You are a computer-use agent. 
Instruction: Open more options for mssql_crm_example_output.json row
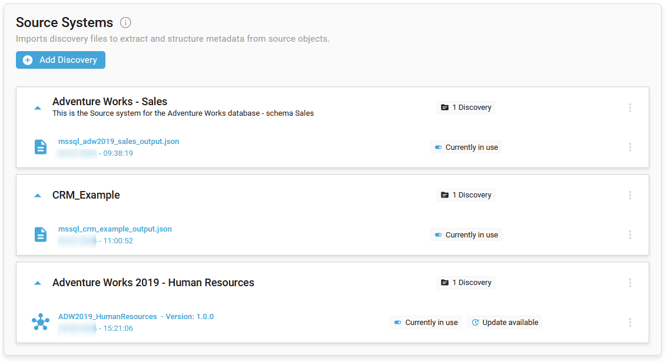tap(630, 235)
